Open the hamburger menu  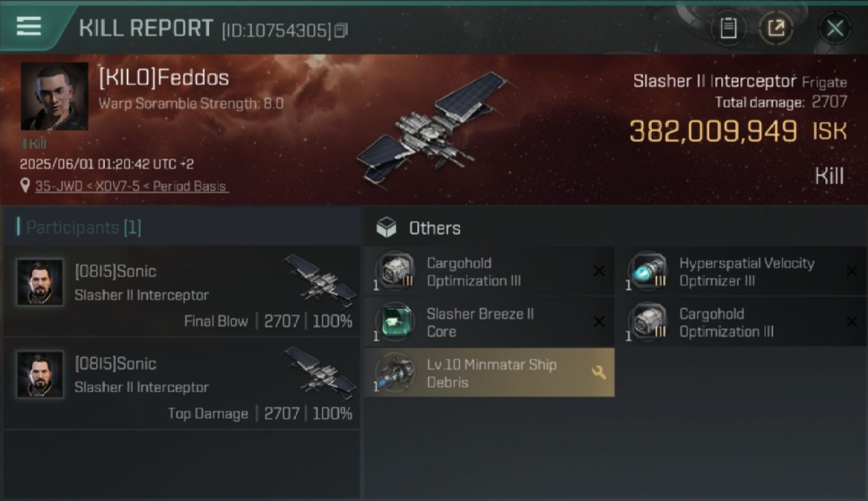[29, 27]
